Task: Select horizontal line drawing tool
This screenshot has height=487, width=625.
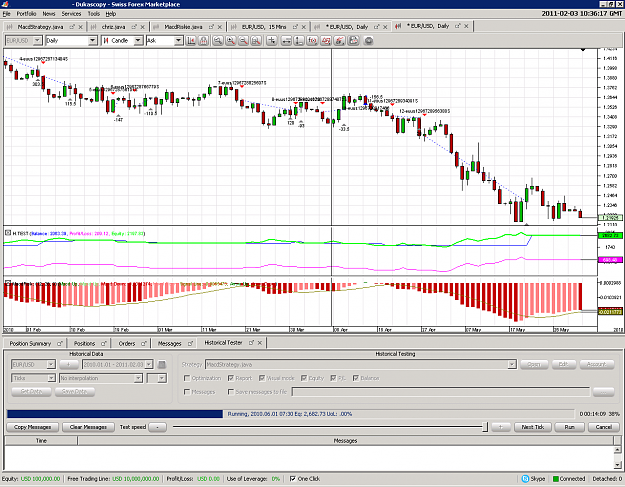Action: point(286,41)
